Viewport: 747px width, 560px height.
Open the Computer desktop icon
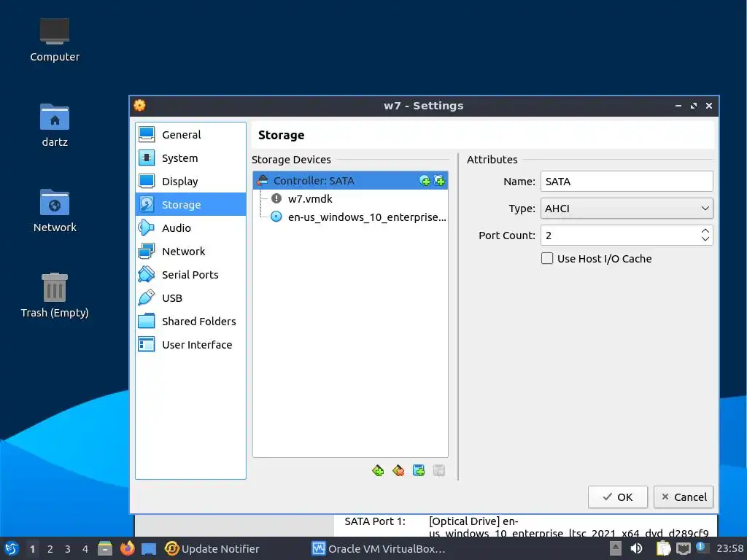[x=54, y=40]
